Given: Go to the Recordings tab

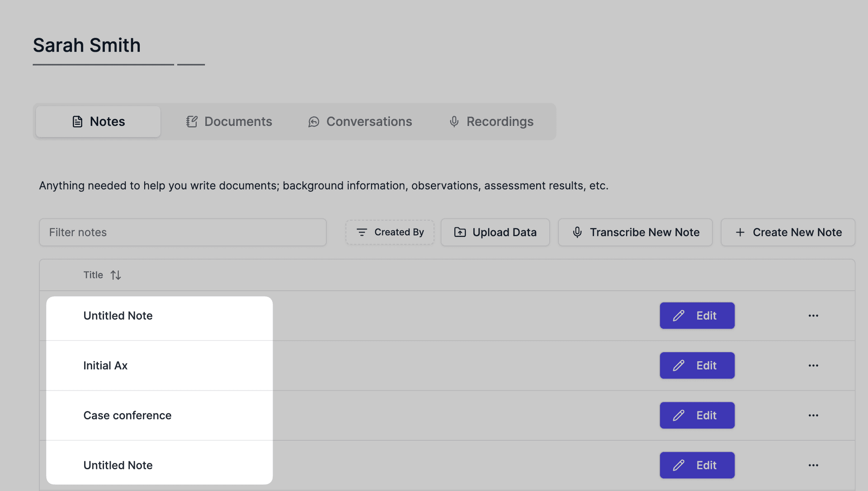Looking at the screenshot, I should 491,122.
